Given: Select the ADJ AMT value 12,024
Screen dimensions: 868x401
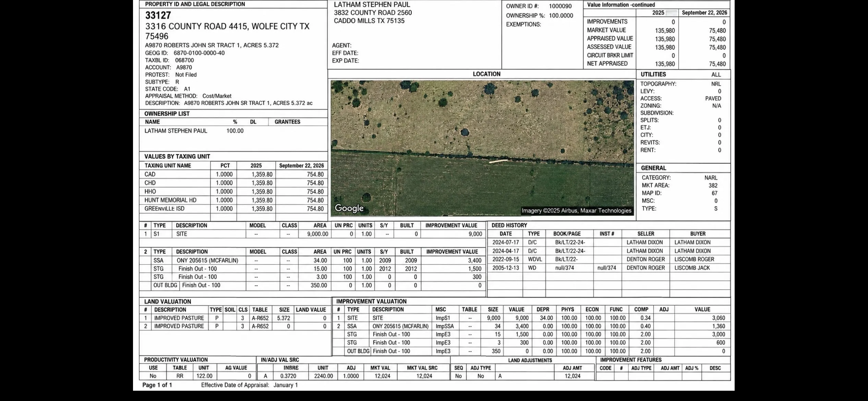Looking at the screenshot, I should (572, 376).
